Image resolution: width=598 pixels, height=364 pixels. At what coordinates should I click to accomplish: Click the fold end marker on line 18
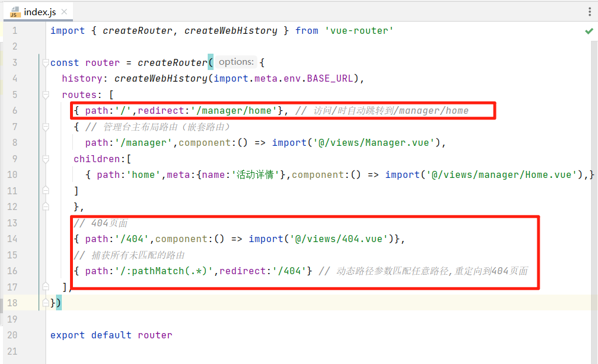click(x=46, y=303)
